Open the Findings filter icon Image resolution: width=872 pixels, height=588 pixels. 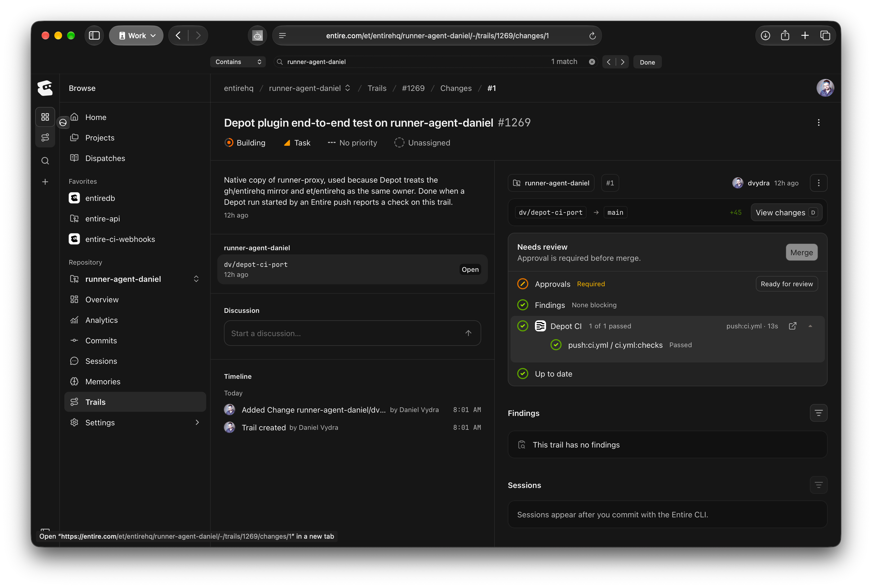(x=819, y=413)
